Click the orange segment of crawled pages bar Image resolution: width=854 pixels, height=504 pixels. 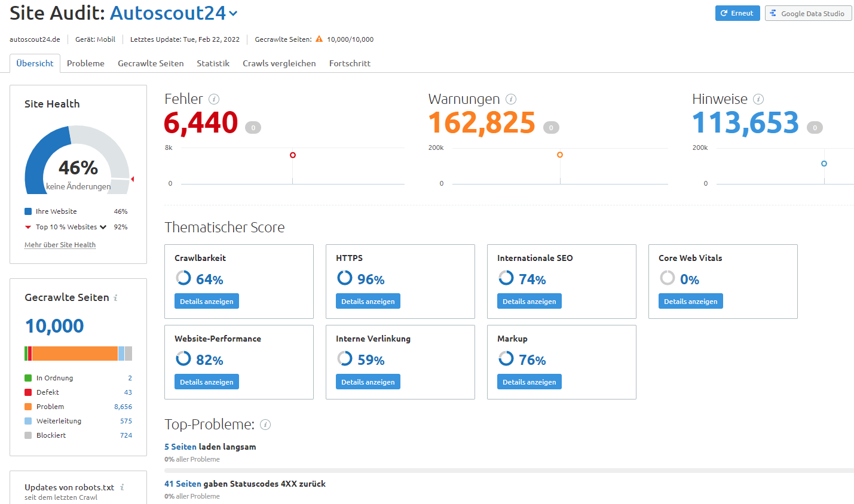click(x=75, y=354)
